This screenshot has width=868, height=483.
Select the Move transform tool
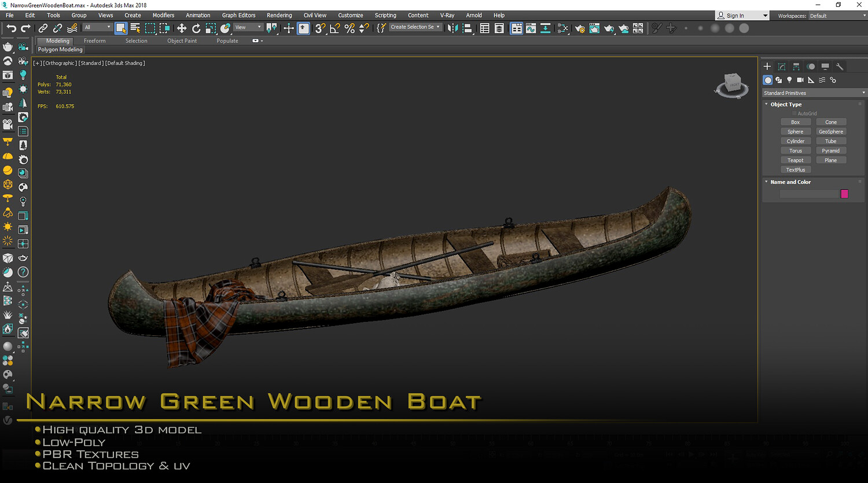click(x=182, y=28)
